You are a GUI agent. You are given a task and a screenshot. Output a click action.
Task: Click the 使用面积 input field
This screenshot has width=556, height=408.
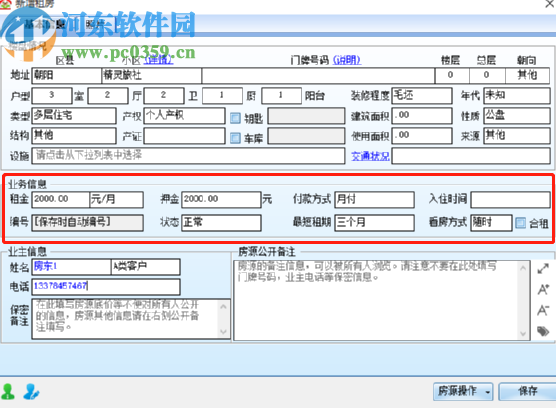pos(422,136)
